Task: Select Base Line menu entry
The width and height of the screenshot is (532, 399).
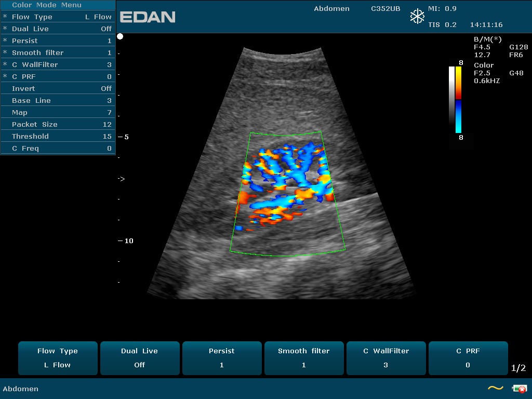Action: click(58, 100)
